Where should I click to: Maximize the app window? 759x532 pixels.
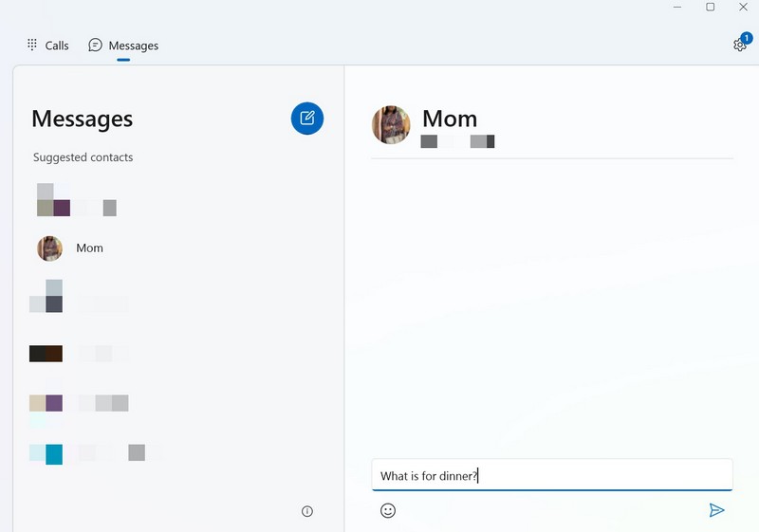[710, 8]
